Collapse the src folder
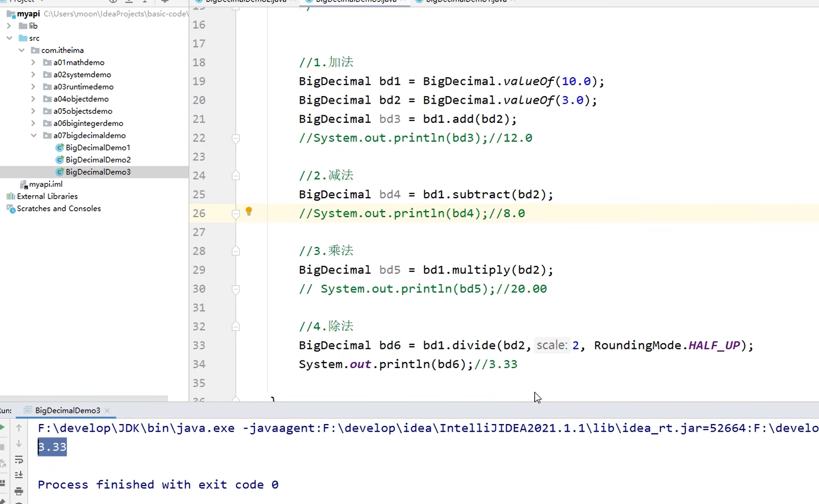Image resolution: width=819 pixels, height=504 pixels. (x=9, y=38)
